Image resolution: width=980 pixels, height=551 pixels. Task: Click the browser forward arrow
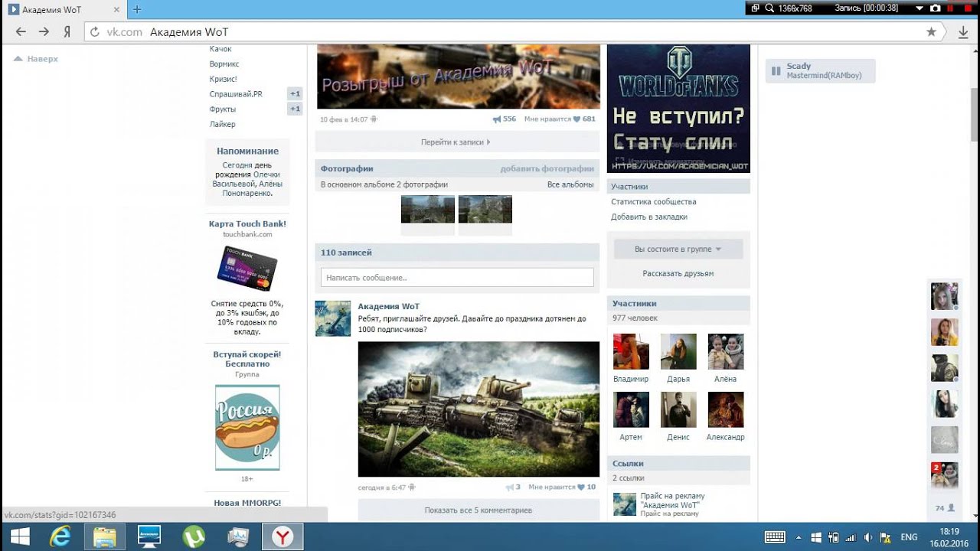click(x=44, y=31)
